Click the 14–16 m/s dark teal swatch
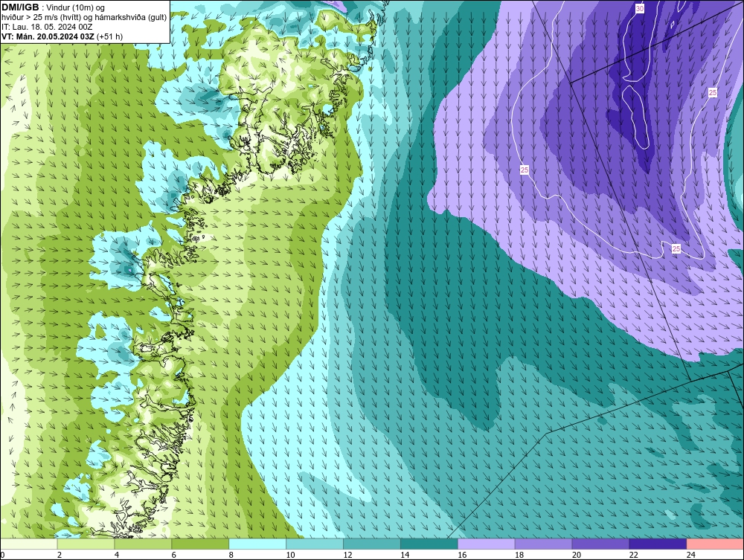Screen dimensions: 744x560 (429, 544)
